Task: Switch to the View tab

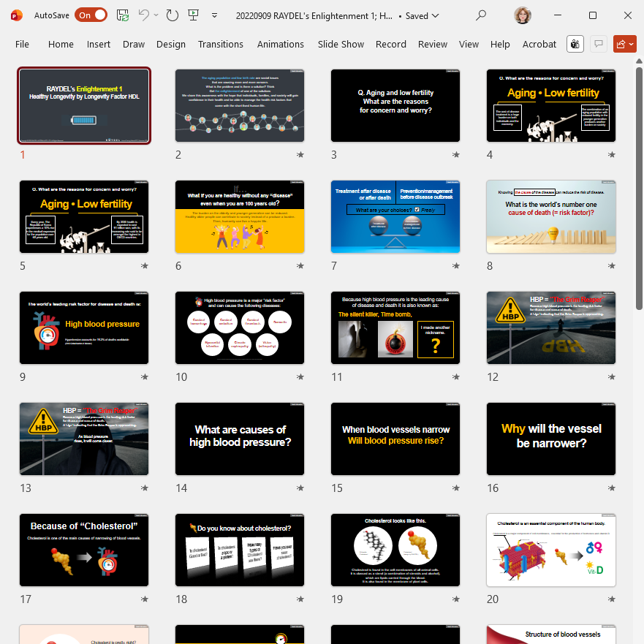Action: coord(469,44)
